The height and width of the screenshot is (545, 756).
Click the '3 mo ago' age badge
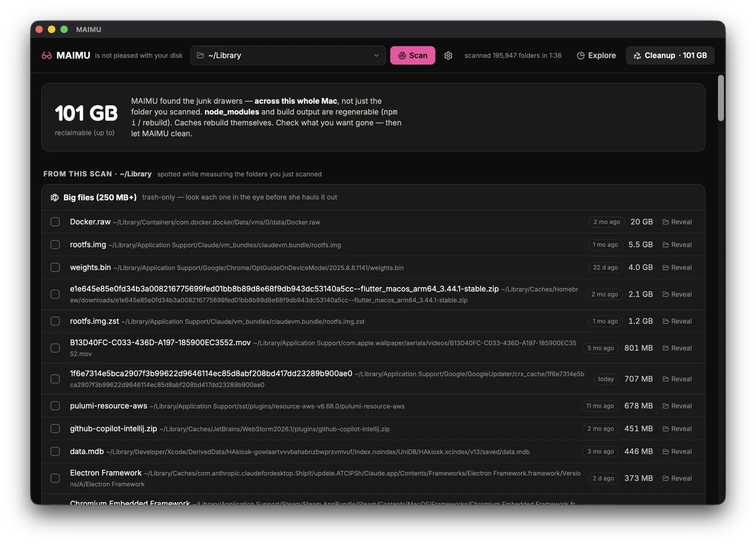click(x=601, y=451)
